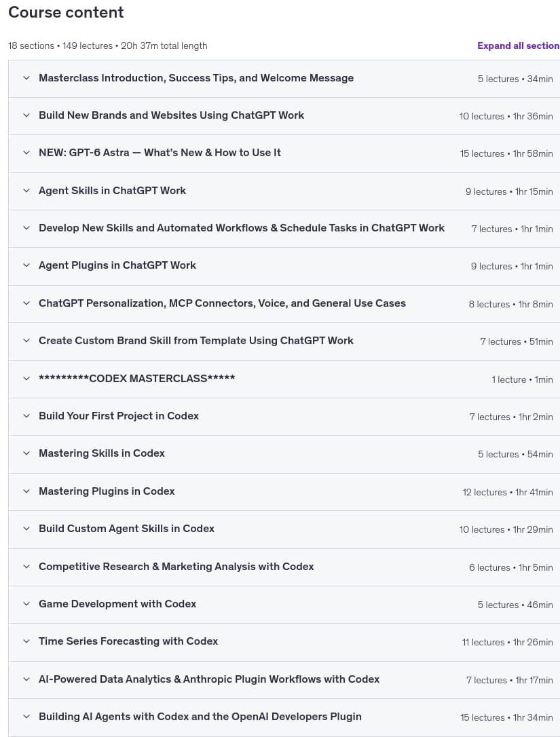Select NEW: GPT-6 Astra section title
Screen dimensions: 560x737
pyautogui.click(x=160, y=153)
